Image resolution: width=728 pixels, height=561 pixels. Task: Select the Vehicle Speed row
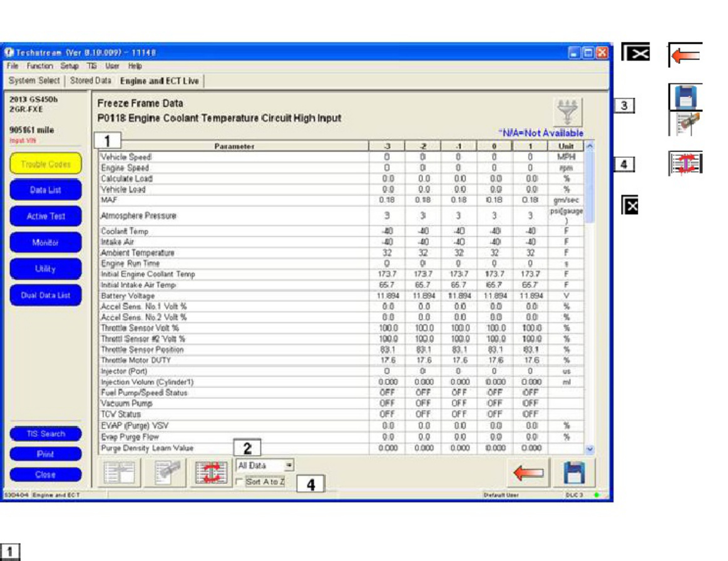[342, 157]
